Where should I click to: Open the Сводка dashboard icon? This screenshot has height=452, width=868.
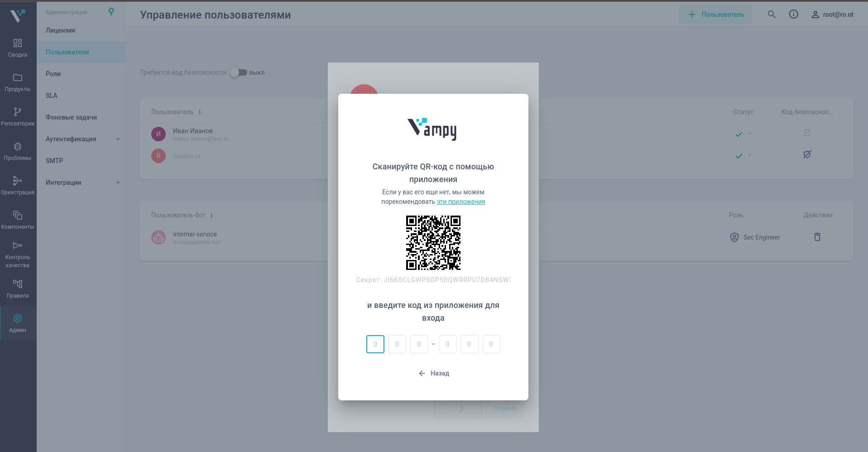(18, 43)
